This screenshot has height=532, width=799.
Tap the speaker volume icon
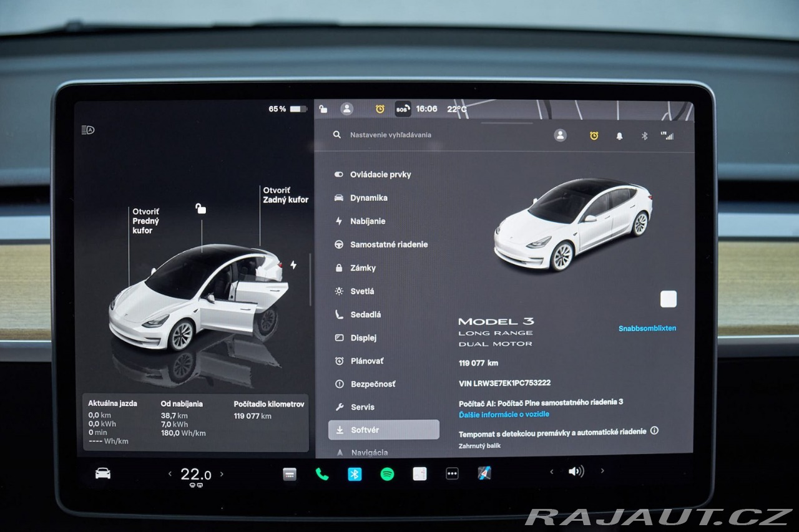pos(576,472)
